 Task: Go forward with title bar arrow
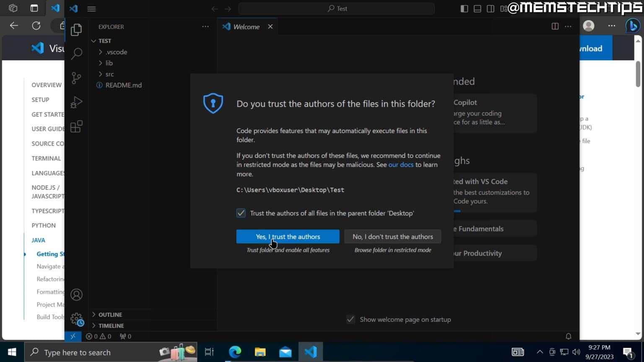(228, 9)
